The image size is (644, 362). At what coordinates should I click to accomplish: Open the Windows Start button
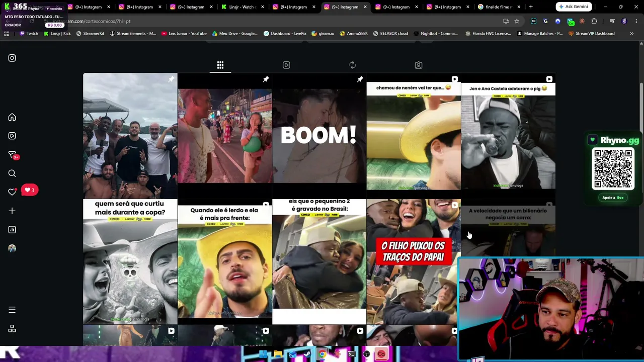[263, 354]
